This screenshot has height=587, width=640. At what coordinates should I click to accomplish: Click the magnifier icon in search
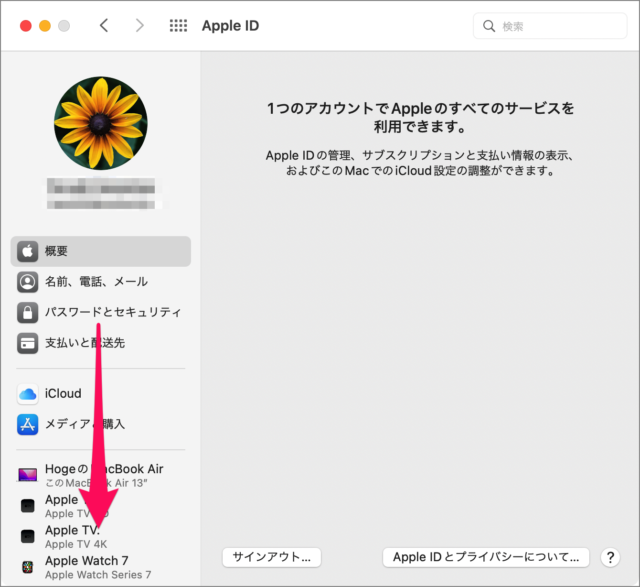coord(489,26)
